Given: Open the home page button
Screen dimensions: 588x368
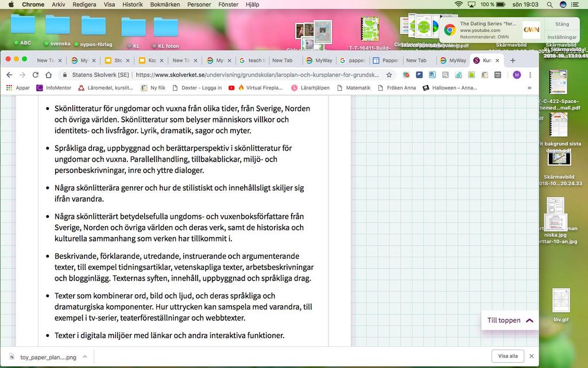Looking at the screenshot, I should pyautogui.click(x=48, y=75).
